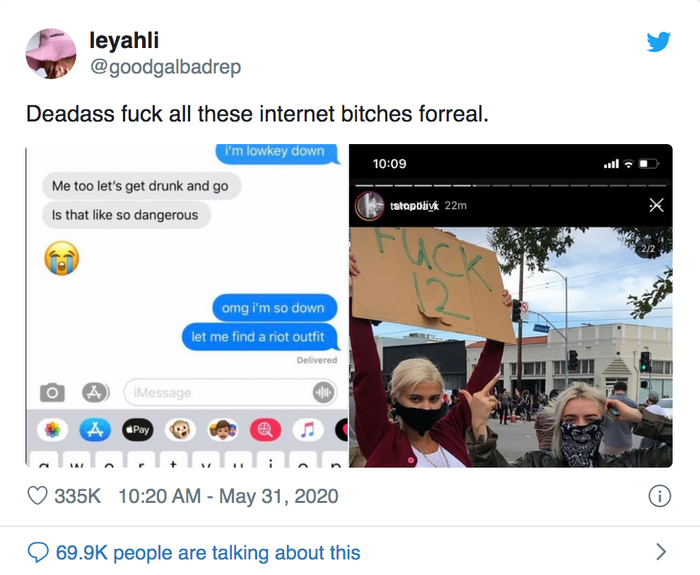Open 69.9K people are talking link
700x575 pixels.
point(208,553)
